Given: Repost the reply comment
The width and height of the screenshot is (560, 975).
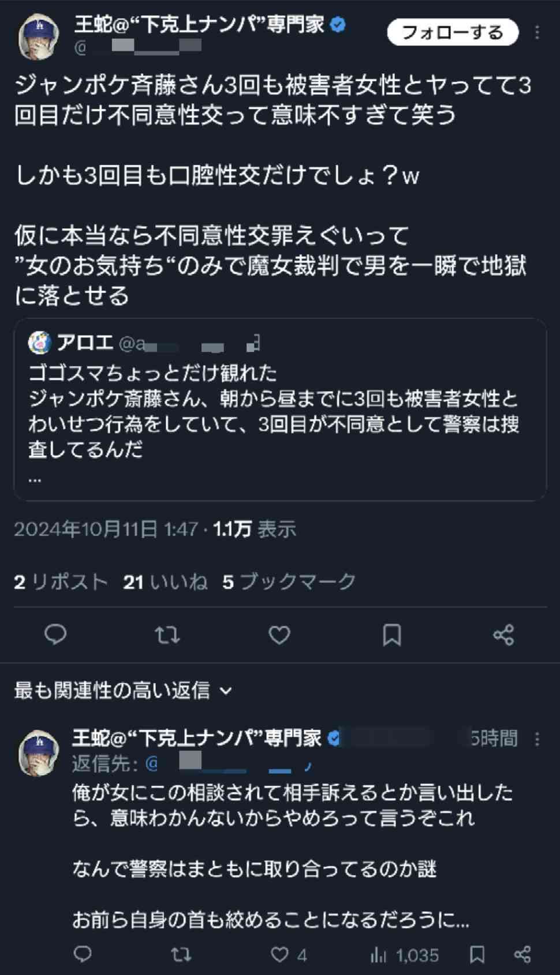Looking at the screenshot, I should 181,954.
